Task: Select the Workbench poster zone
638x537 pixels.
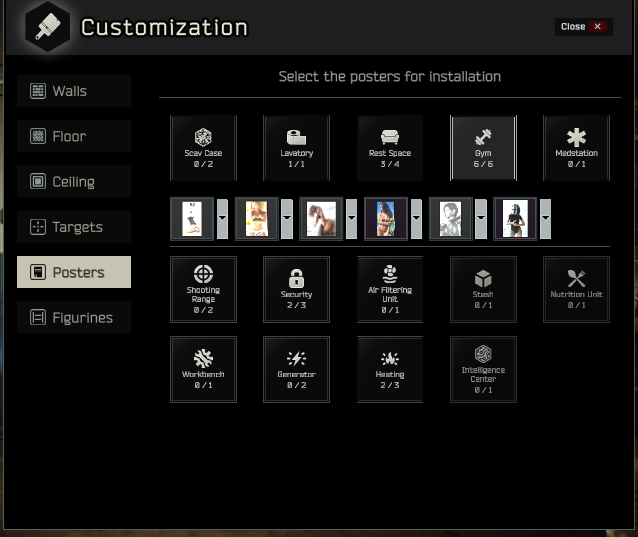Action: [203, 369]
